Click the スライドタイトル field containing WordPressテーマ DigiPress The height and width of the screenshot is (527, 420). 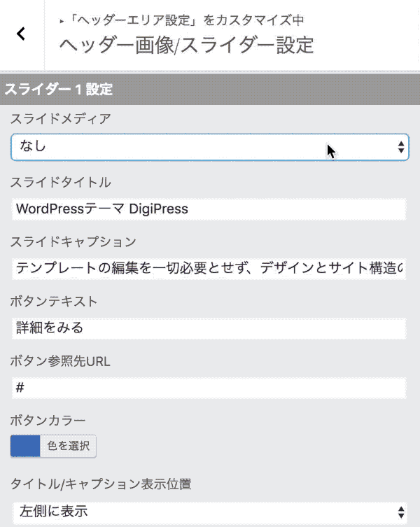pyautogui.click(x=209, y=209)
